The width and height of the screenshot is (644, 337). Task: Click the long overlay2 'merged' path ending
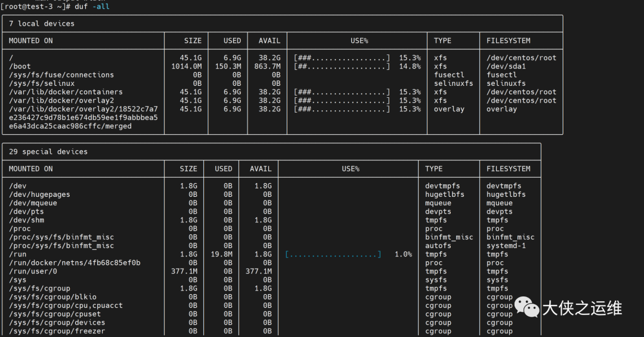pyautogui.click(x=70, y=126)
